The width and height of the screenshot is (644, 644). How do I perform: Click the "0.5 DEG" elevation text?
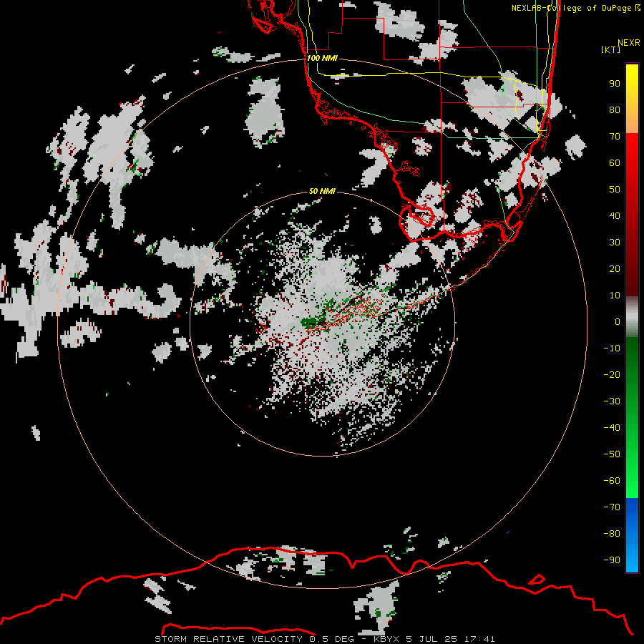click(x=331, y=639)
